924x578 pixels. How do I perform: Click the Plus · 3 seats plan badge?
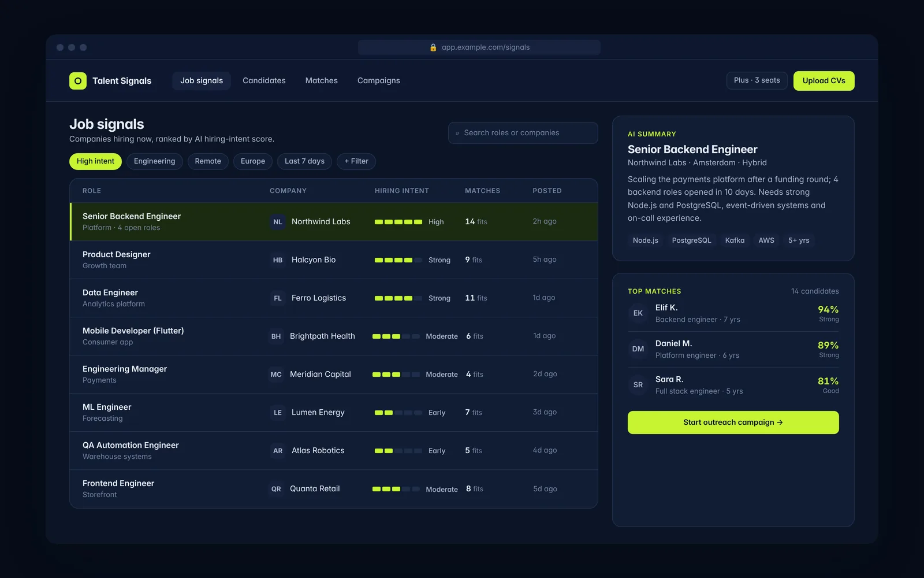point(757,80)
